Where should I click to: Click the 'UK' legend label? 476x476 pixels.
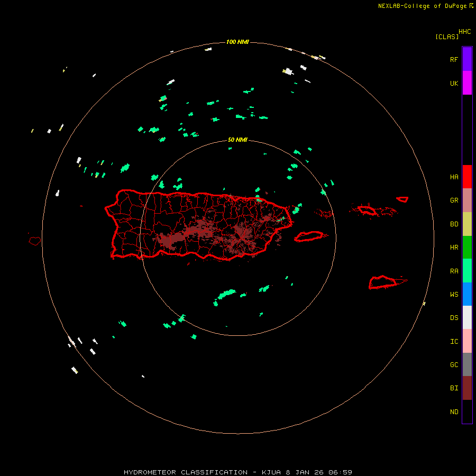coord(454,84)
